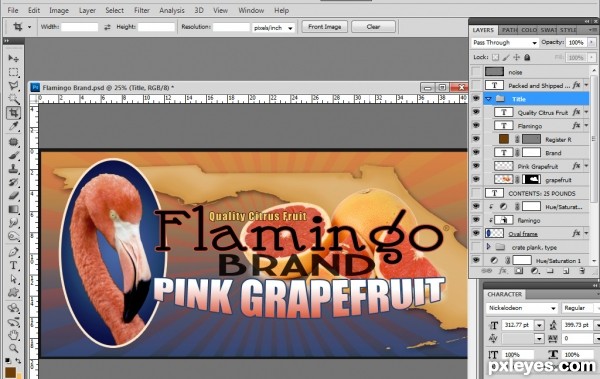Click the Front Image button
600x379 pixels.
tap(324, 27)
